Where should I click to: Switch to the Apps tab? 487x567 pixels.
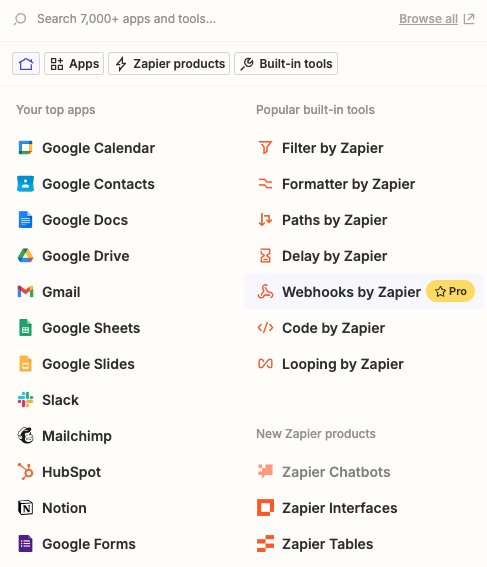tap(74, 64)
